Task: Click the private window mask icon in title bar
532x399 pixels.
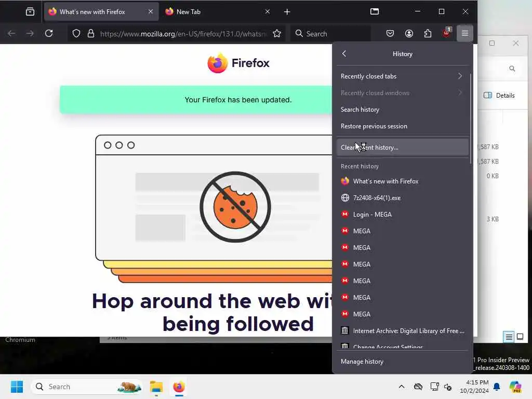Action: [374, 11]
